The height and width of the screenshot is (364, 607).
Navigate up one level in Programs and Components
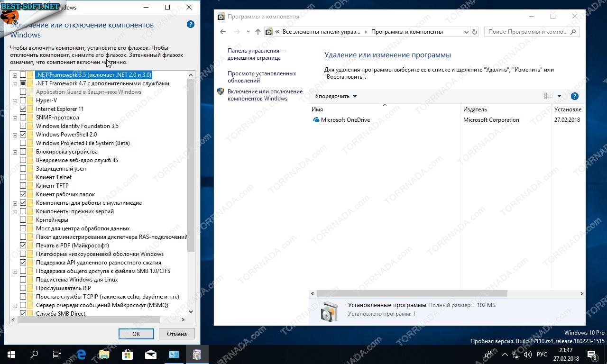tap(258, 32)
